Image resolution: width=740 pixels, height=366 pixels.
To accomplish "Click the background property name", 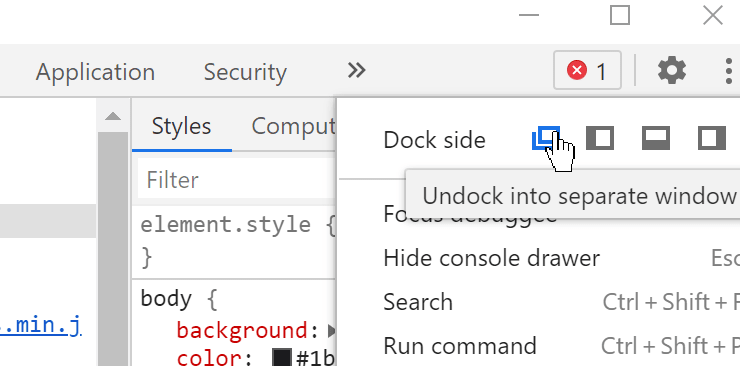I will pos(242,330).
